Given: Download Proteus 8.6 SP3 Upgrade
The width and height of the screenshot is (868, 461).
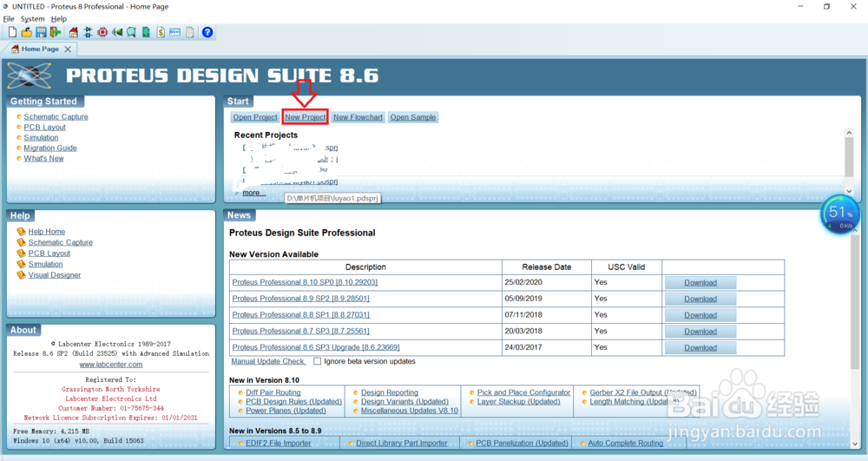Looking at the screenshot, I should 700,348.
